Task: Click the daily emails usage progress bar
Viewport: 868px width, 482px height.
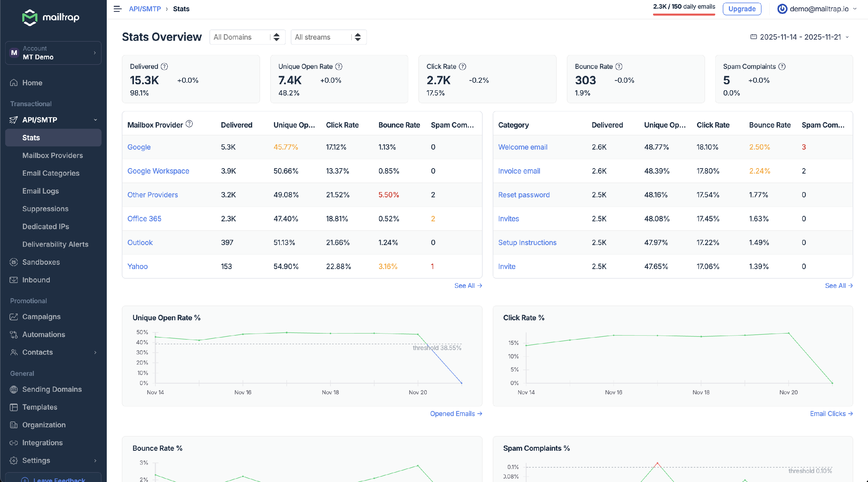Action: point(684,14)
